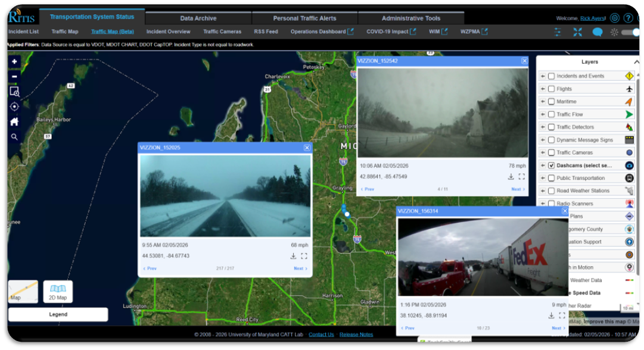Open the map search magnifier tool

click(x=14, y=137)
